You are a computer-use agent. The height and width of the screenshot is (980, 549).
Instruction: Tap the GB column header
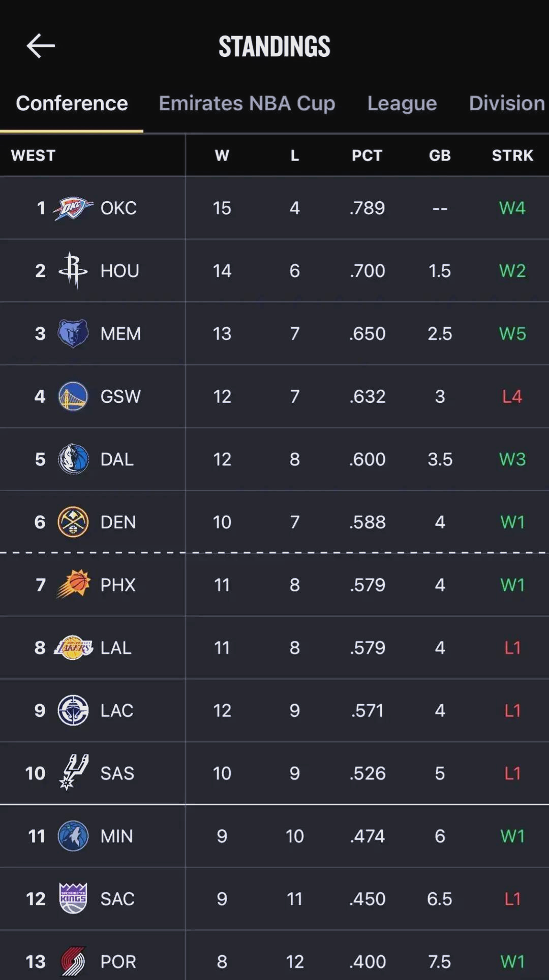point(440,155)
